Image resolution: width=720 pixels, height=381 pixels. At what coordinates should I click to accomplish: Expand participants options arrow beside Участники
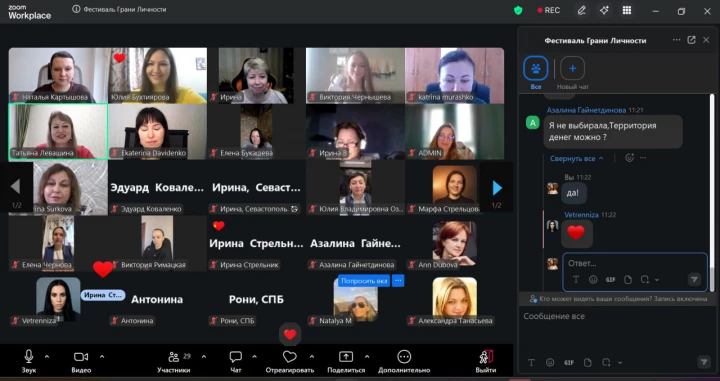(x=204, y=356)
